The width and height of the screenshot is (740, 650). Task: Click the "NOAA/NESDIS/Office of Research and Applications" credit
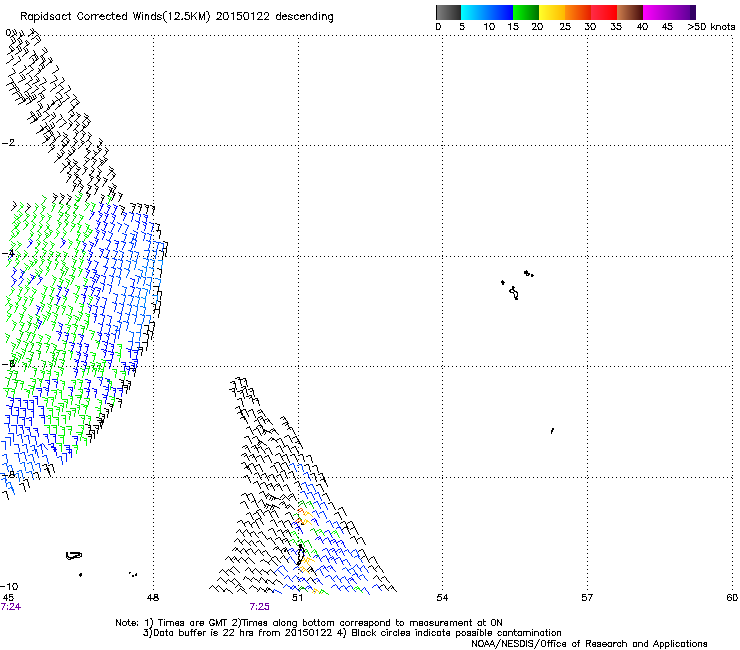[589, 644]
